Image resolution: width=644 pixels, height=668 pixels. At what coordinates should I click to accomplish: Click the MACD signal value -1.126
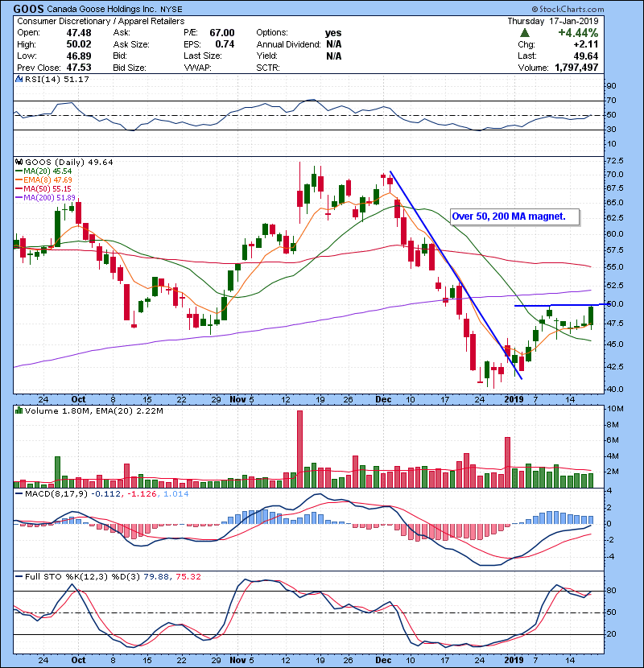142,494
